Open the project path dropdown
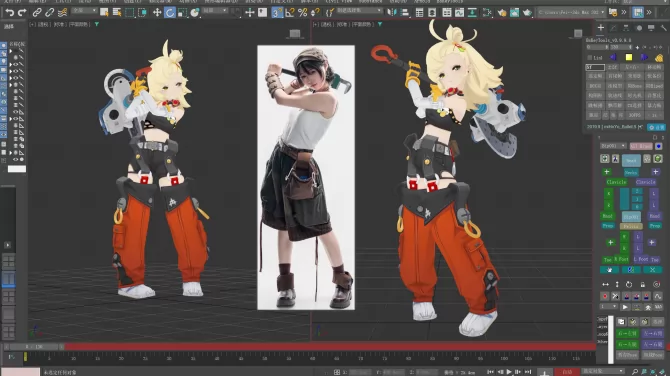The image size is (670, 376). click(571, 12)
